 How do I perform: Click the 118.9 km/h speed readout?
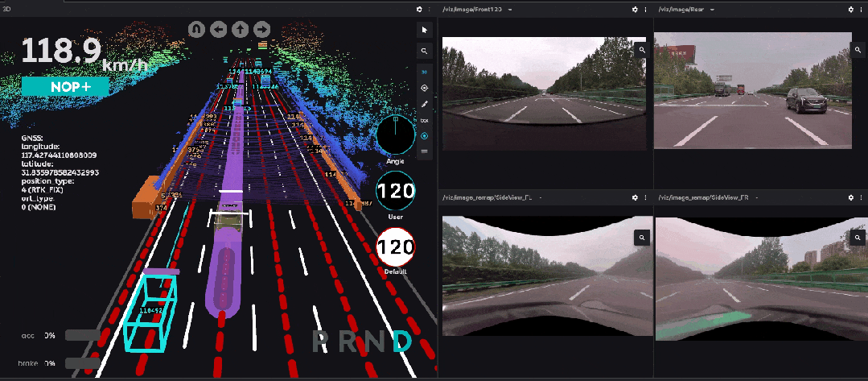click(x=84, y=52)
